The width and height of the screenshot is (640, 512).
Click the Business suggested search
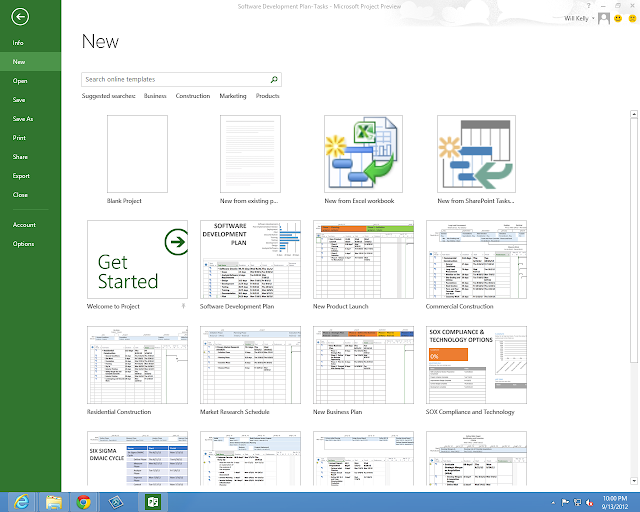(x=155, y=96)
